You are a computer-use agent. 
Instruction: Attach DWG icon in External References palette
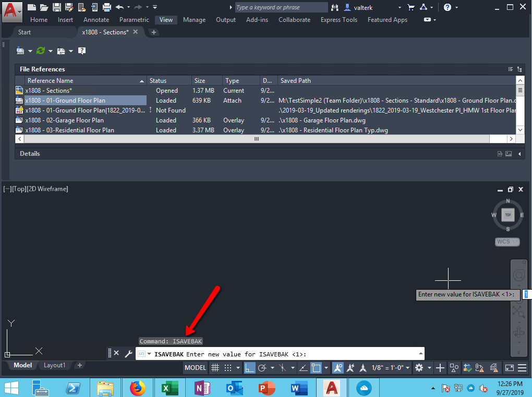pos(20,51)
